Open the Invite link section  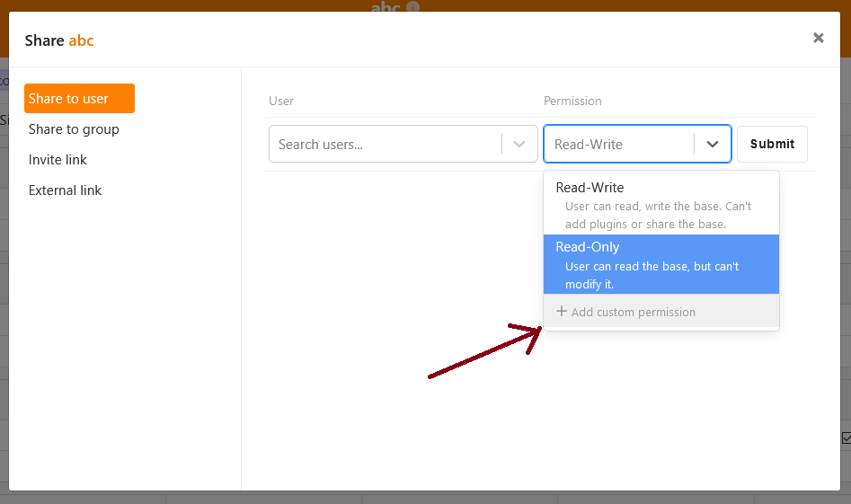tap(58, 160)
